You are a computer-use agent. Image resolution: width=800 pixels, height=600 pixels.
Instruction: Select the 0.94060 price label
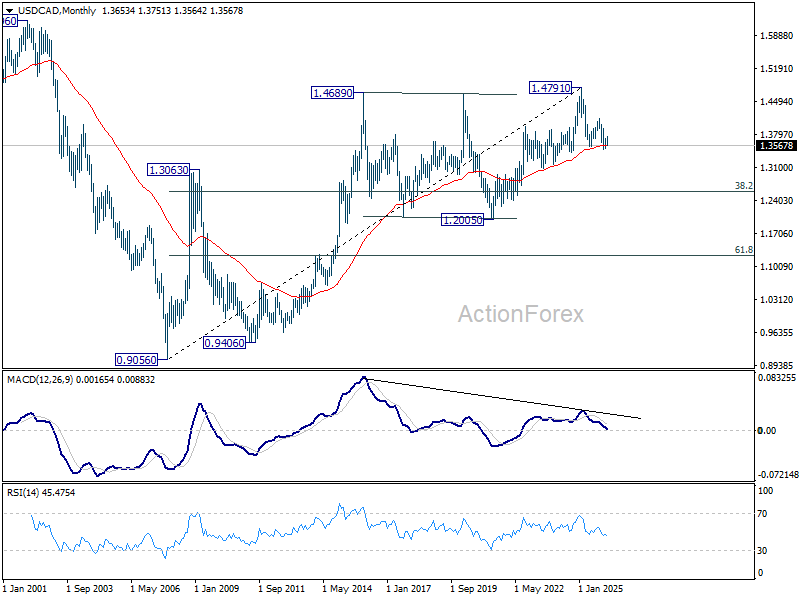224,343
